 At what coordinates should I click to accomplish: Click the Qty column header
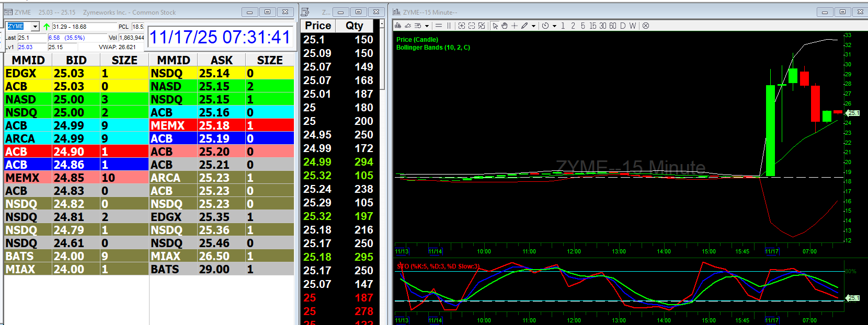[x=355, y=26]
